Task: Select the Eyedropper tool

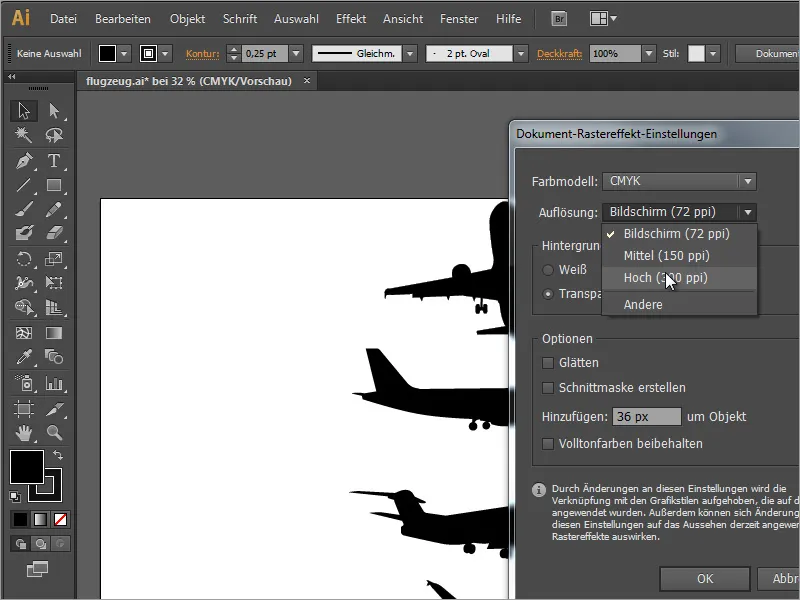Action: click(23, 357)
